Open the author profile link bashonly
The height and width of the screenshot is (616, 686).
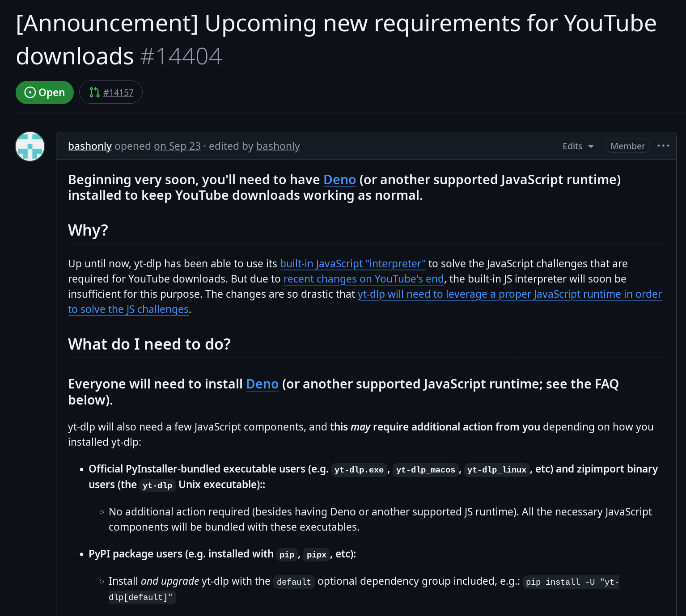click(90, 146)
